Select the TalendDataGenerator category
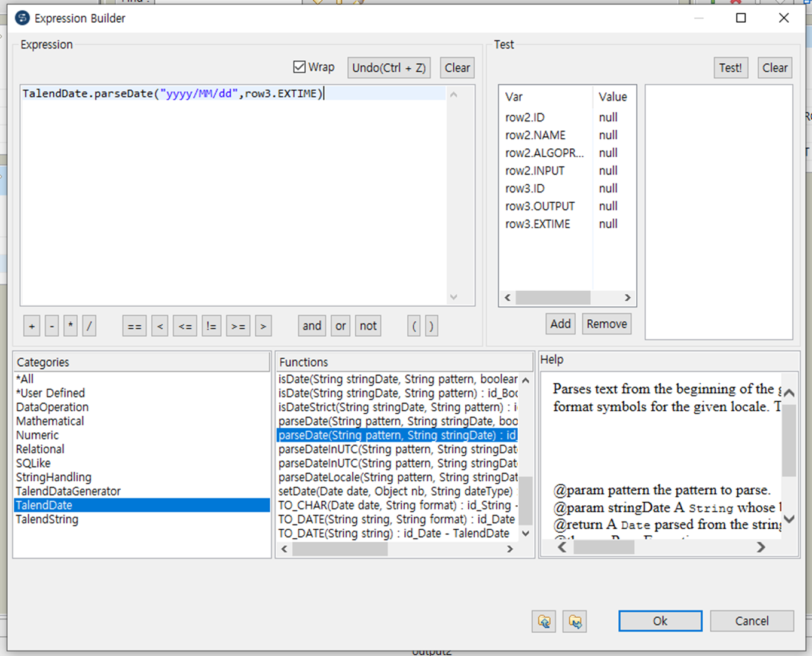The height and width of the screenshot is (656, 812). point(142,491)
